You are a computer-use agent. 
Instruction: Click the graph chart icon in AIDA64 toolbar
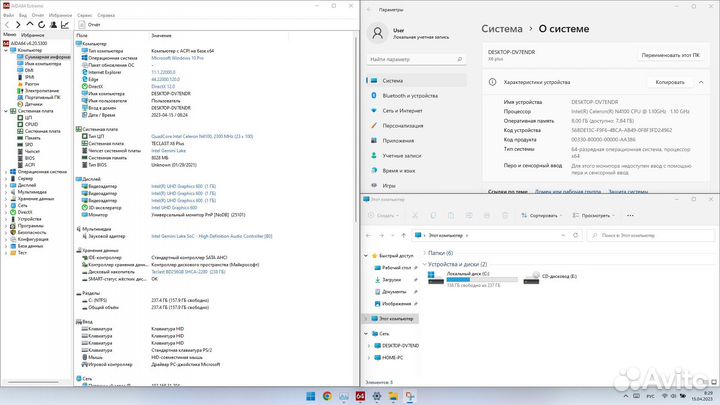[x=65, y=25]
